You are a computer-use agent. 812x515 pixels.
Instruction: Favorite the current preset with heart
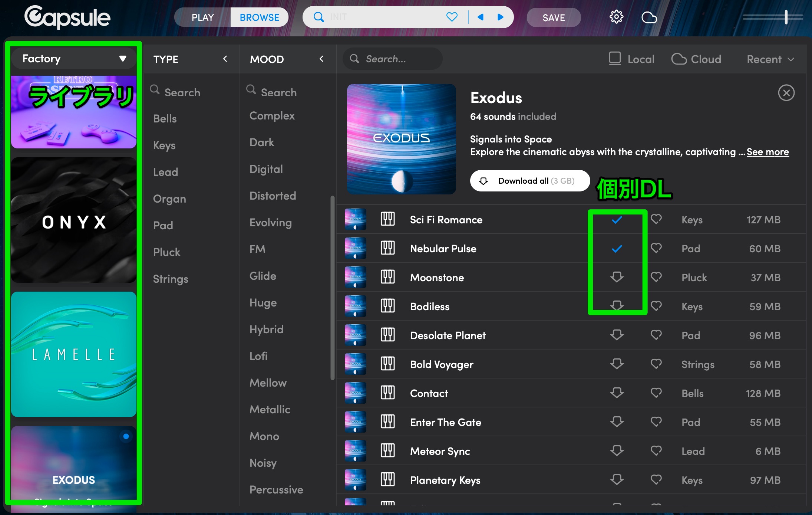coord(452,17)
